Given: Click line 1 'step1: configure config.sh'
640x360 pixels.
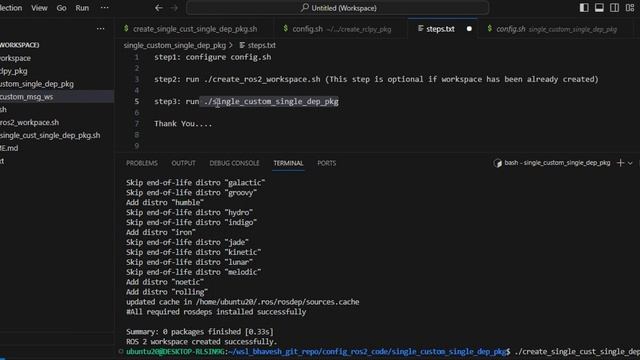Looking at the screenshot, I should [212, 57].
